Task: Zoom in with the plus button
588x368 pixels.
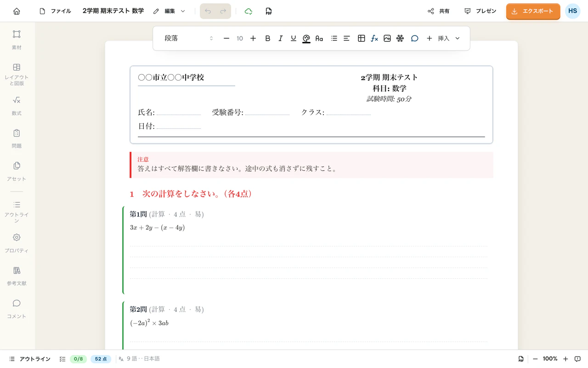Action: point(565,359)
